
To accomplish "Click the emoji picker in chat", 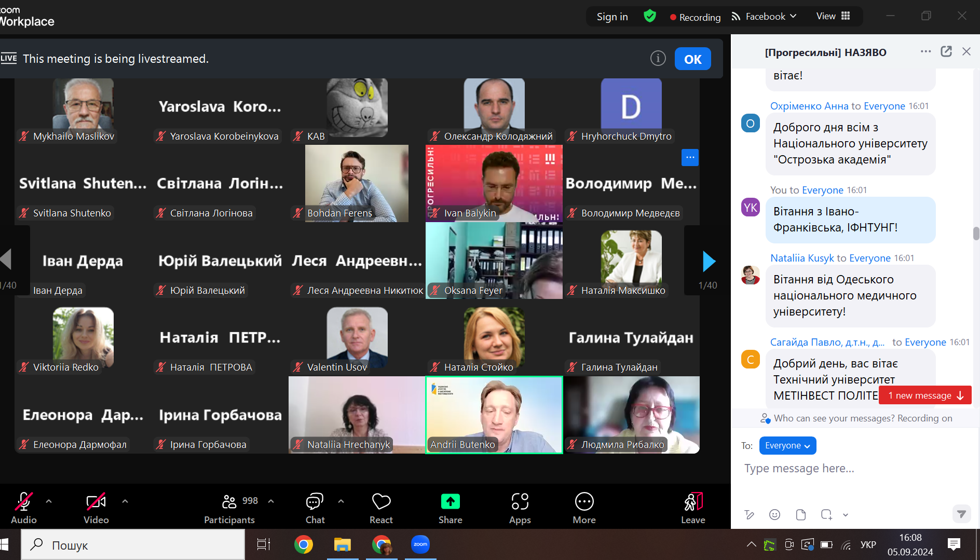I will (x=774, y=514).
